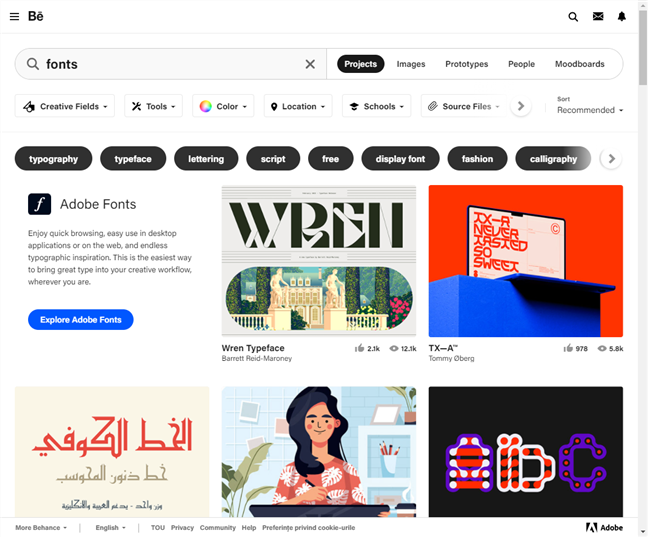Viewport: 648px width, 537px height.
Task: Click the Adobe Fonts f logo icon
Action: tap(40, 204)
